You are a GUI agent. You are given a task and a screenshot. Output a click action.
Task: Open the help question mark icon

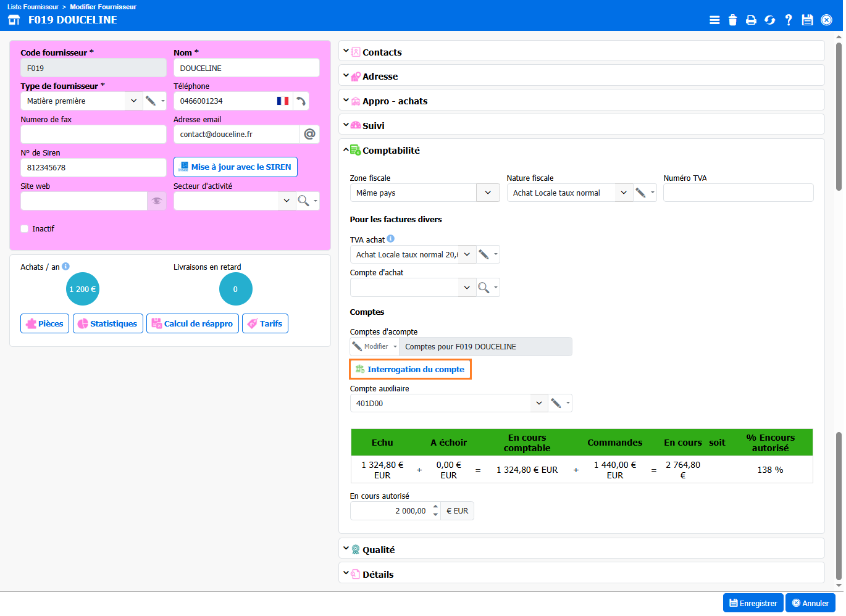point(789,20)
